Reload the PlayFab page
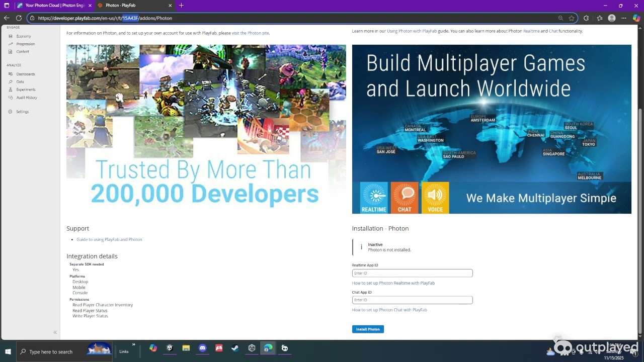 19,18
